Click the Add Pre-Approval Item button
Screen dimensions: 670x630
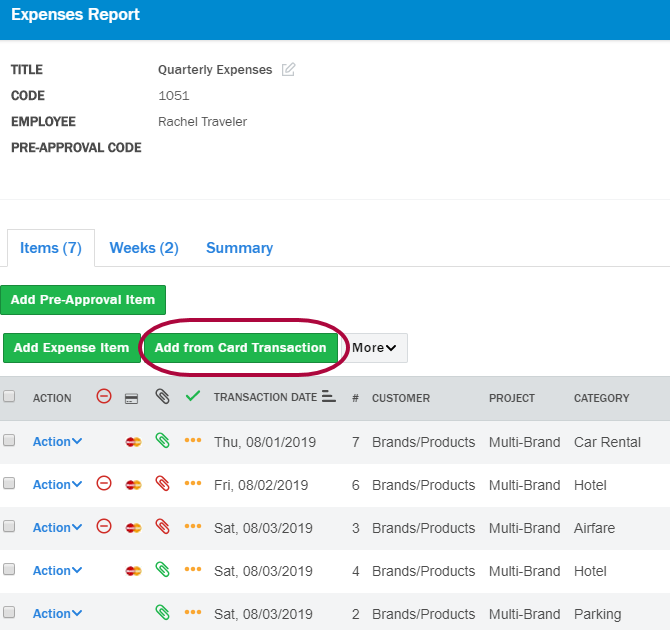click(83, 300)
